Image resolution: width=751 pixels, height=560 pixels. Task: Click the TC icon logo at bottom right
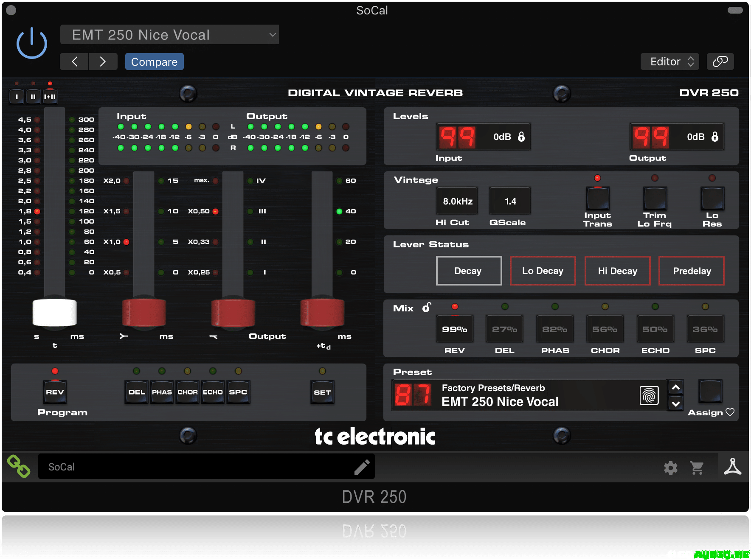point(733,467)
